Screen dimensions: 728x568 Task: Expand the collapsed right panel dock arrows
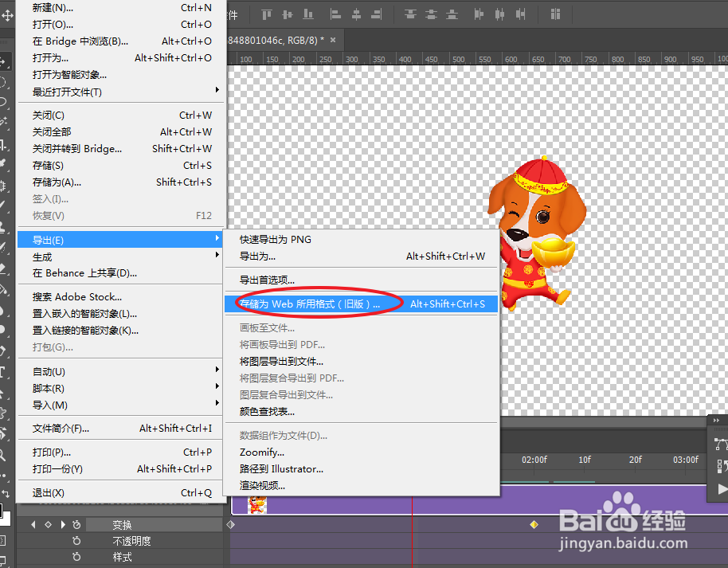[x=716, y=420]
